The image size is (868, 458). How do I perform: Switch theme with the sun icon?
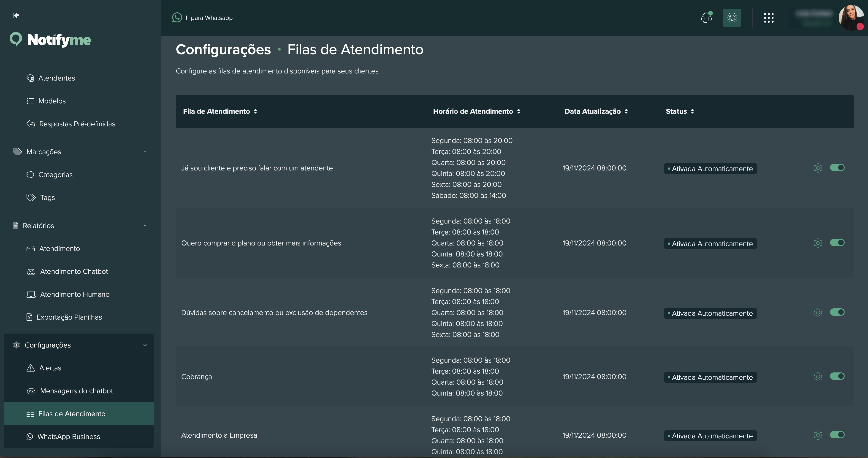(x=732, y=18)
